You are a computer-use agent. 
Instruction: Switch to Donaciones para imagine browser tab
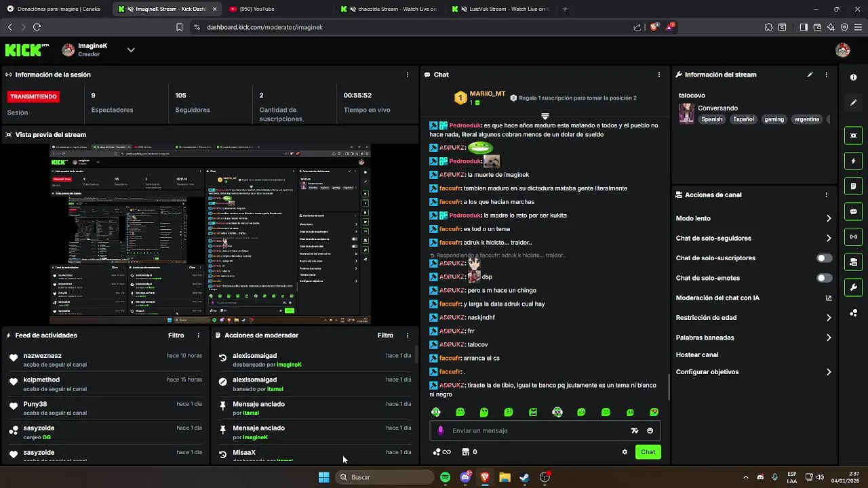click(x=54, y=9)
